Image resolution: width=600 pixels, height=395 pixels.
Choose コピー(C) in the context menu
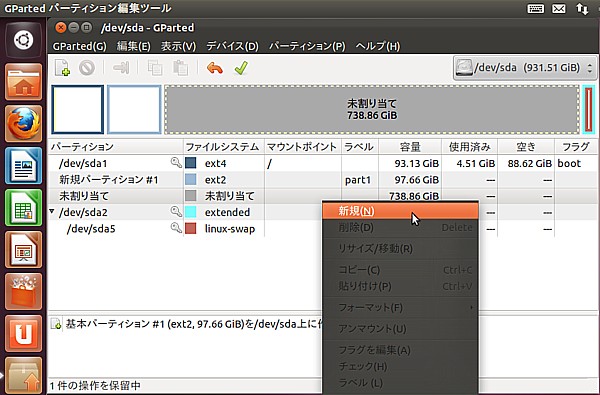point(400,270)
